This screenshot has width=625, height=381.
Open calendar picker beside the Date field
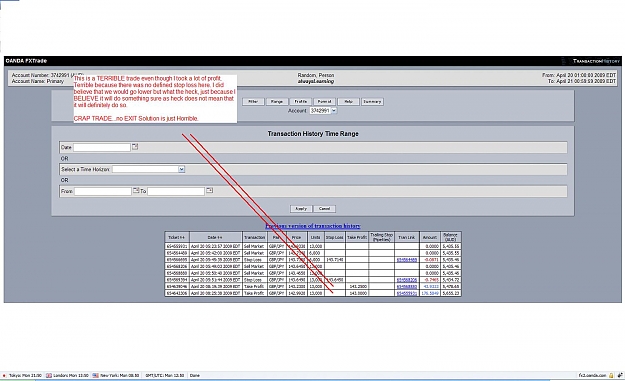pos(135,147)
